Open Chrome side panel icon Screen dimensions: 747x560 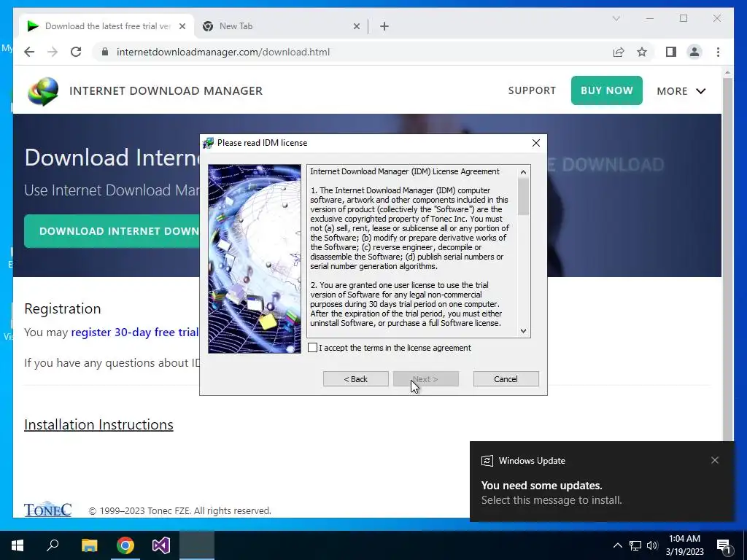pos(671,52)
